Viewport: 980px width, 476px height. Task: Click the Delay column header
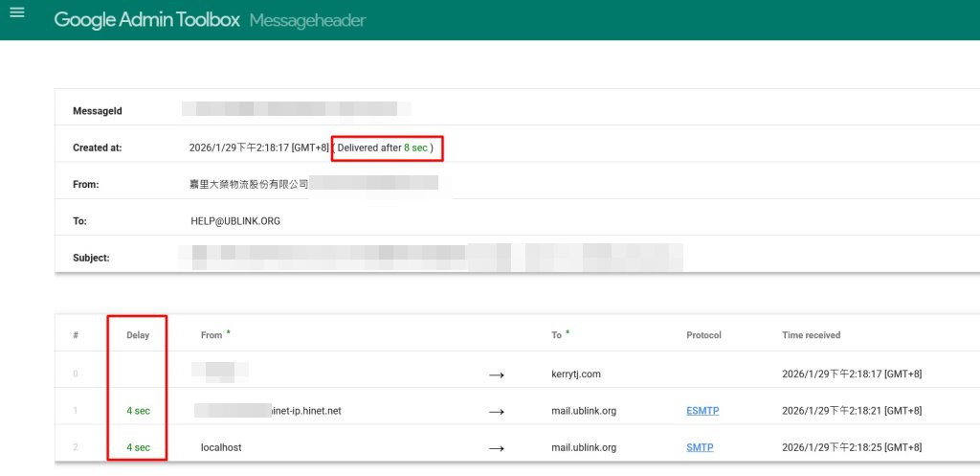(x=138, y=335)
